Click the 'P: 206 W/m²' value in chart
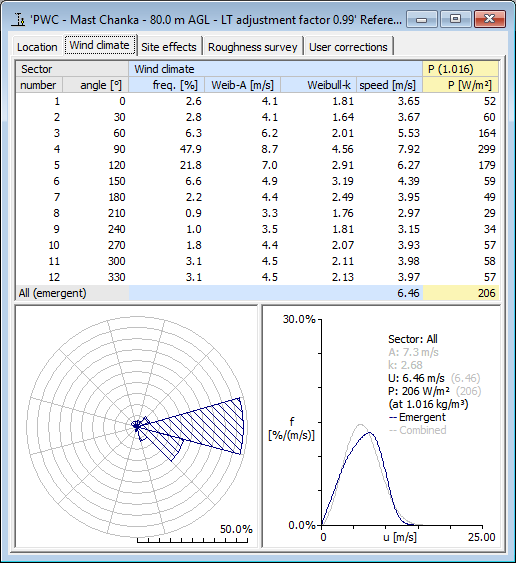The width and height of the screenshot is (516, 563). 419,391
